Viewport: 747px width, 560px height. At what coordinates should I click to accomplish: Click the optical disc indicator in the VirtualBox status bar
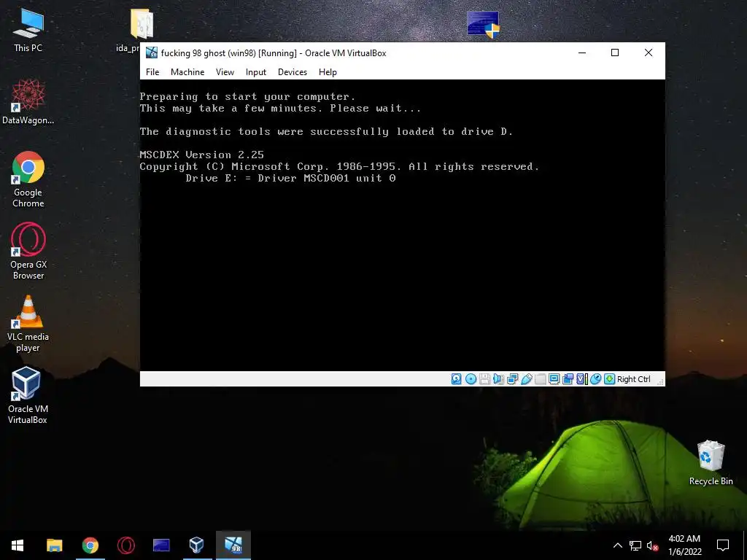pos(471,379)
